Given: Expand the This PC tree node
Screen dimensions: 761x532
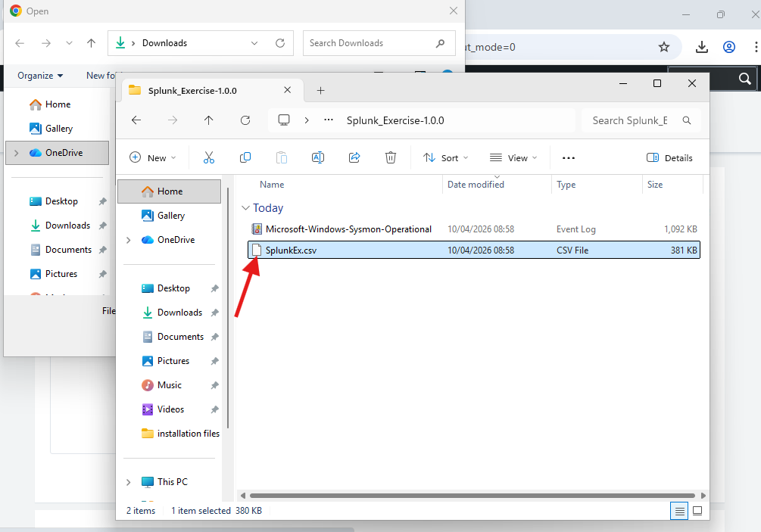Looking at the screenshot, I should coord(129,482).
